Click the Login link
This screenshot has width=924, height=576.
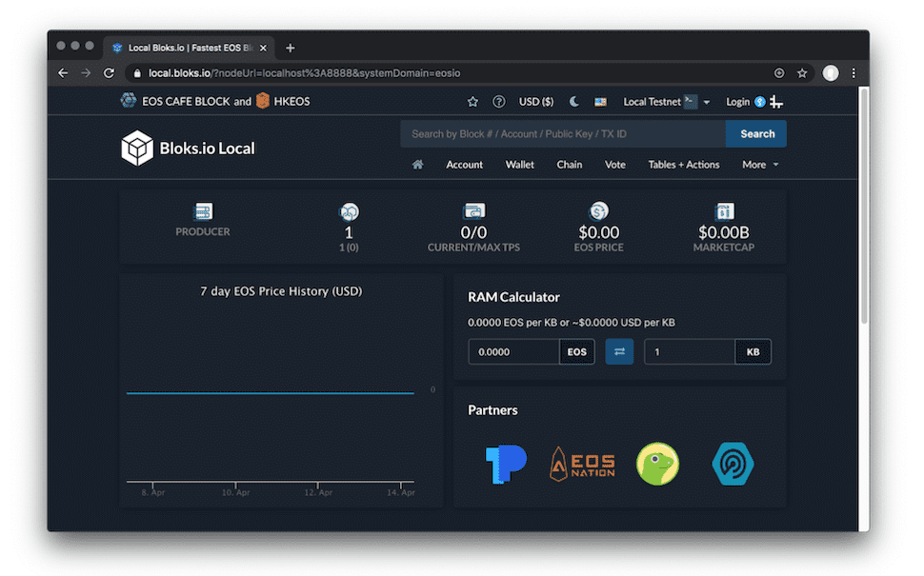tap(737, 102)
